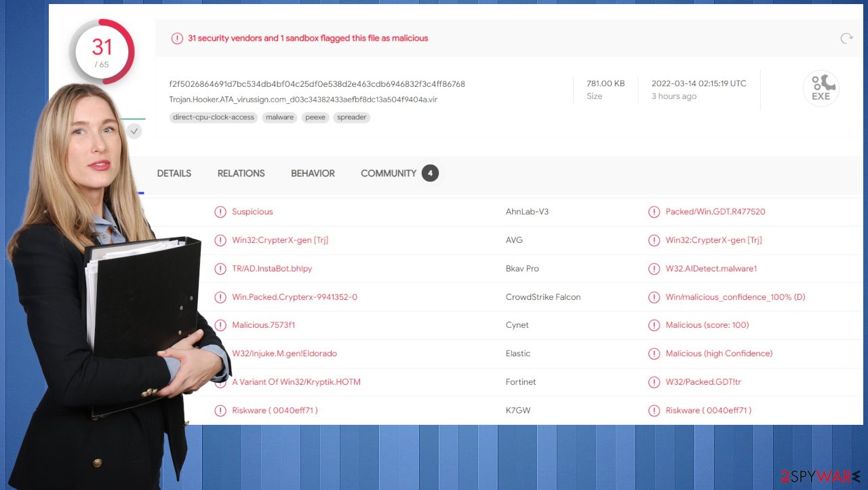The image size is (868, 490).
Task: Click Win/malicious_confidence_100% (D) result
Action: coord(735,297)
